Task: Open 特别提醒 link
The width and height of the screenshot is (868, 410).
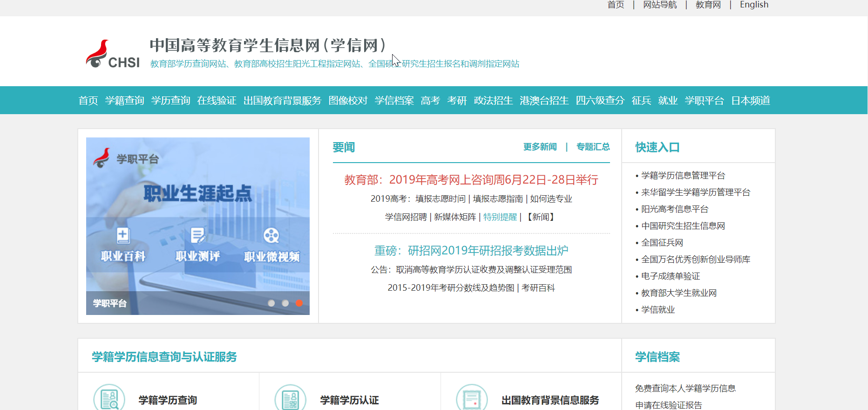Action: pyautogui.click(x=500, y=217)
